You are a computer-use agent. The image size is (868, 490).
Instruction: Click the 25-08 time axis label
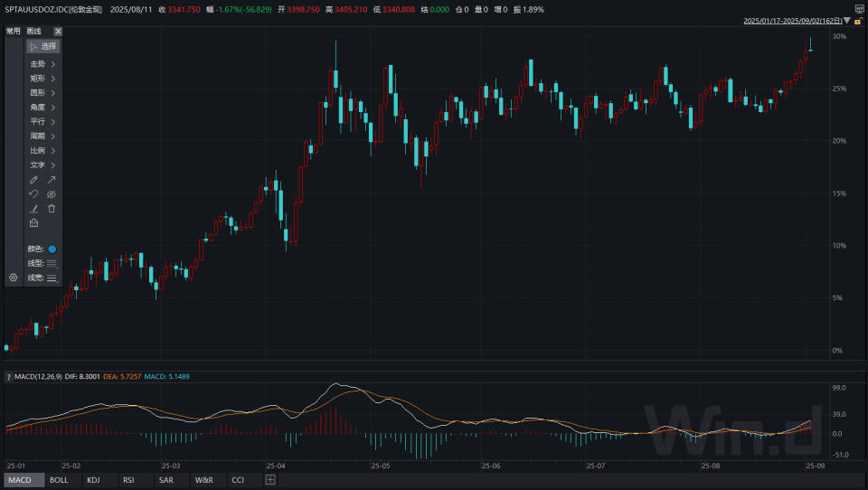coord(711,466)
